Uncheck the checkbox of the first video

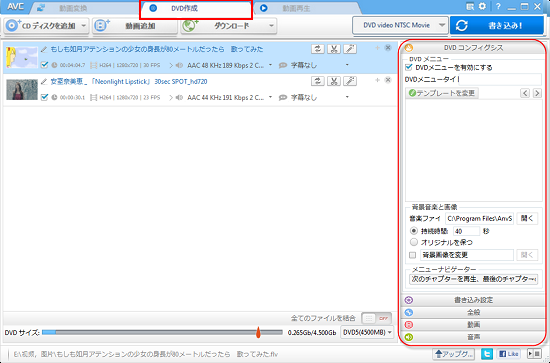(44, 65)
